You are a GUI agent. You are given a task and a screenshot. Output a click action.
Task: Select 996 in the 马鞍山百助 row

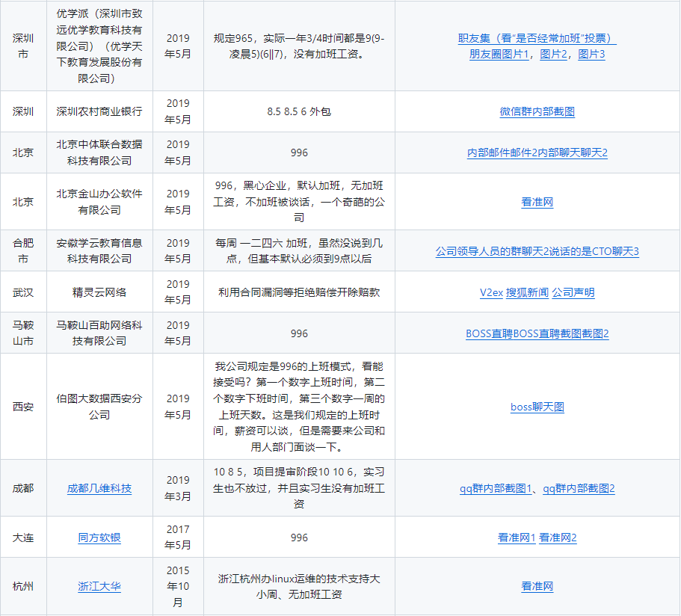pos(299,333)
